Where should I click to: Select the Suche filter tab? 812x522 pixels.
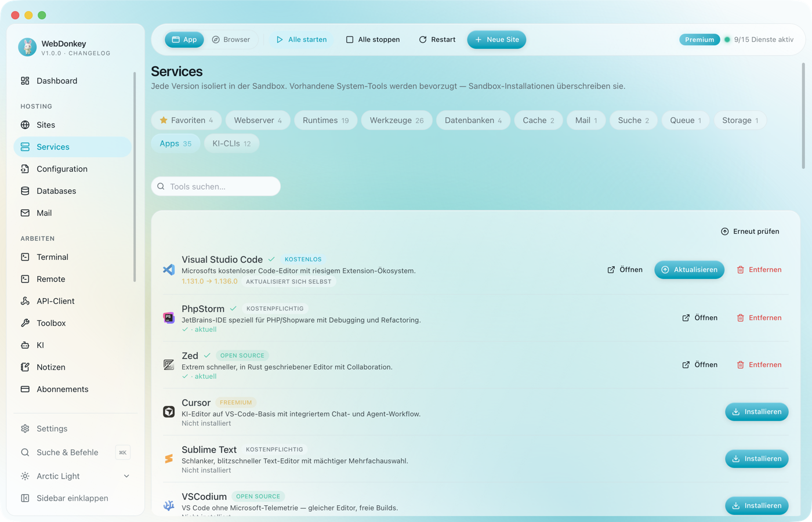(x=633, y=120)
